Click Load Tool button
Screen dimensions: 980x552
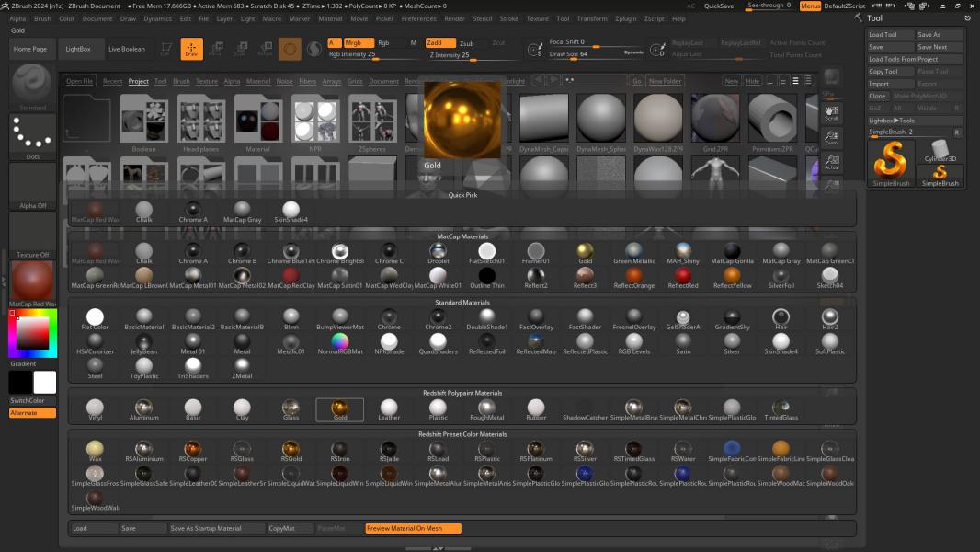click(891, 34)
